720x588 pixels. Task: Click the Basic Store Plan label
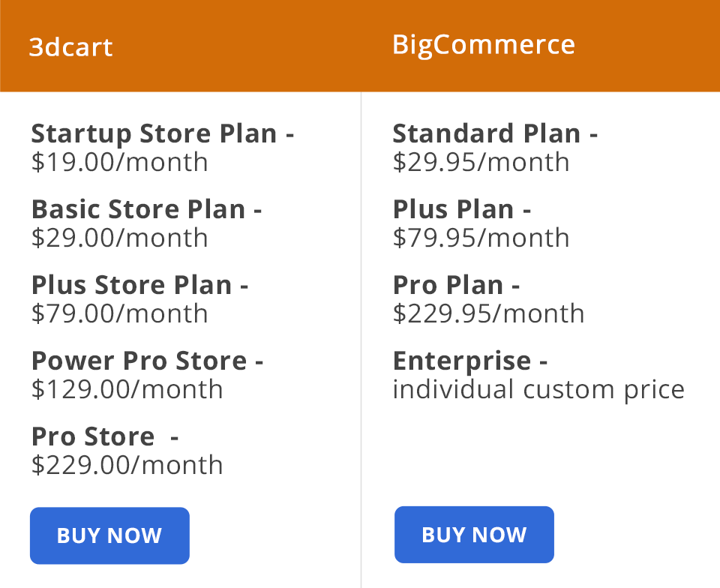pyautogui.click(x=146, y=210)
